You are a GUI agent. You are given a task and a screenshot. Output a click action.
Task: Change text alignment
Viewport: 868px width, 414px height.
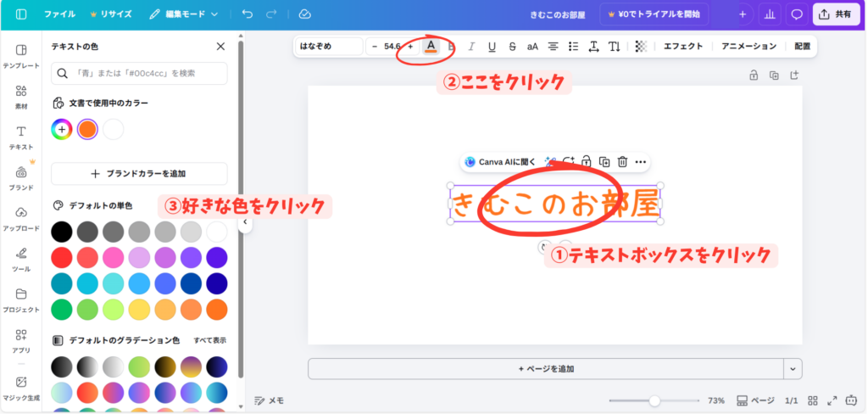(x=553, y=47)
